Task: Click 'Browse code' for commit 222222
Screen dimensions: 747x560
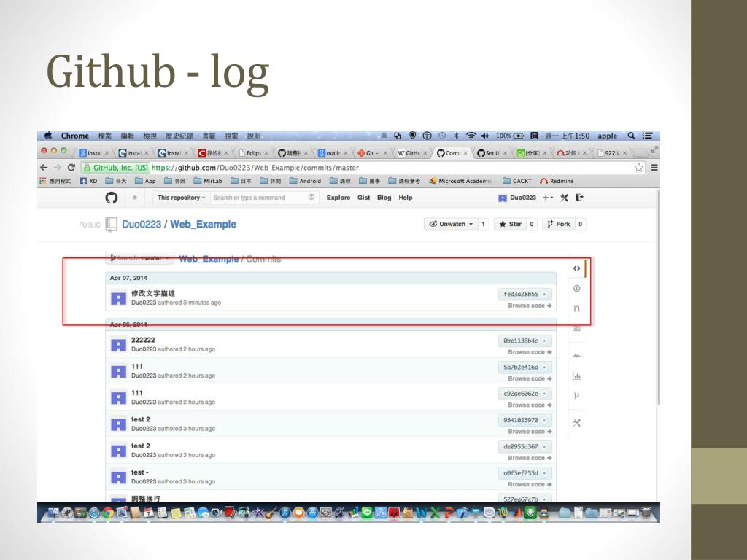Action: click(x=530, y=352)
